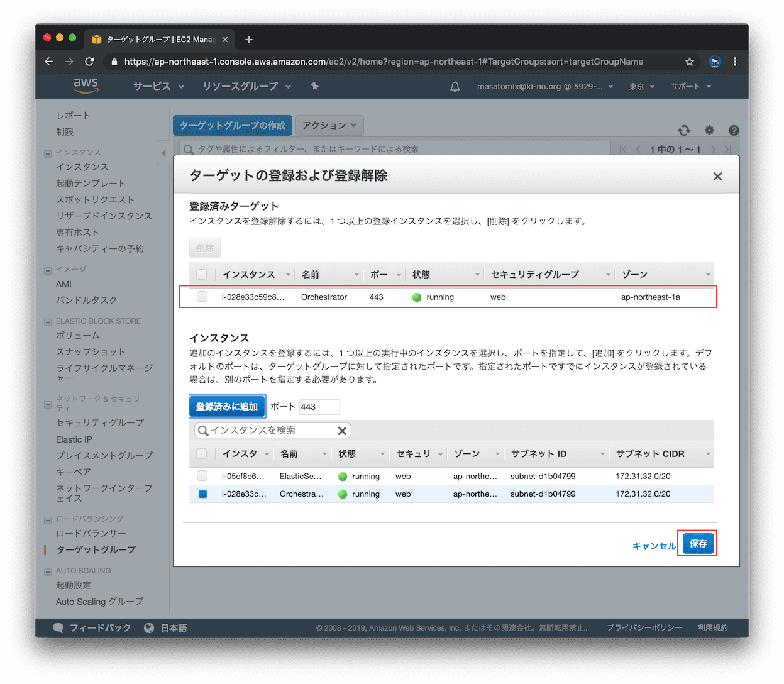784x684 pixels.
Task: Open the プライバシーポリシー footer link
Action: click(644, 627)
